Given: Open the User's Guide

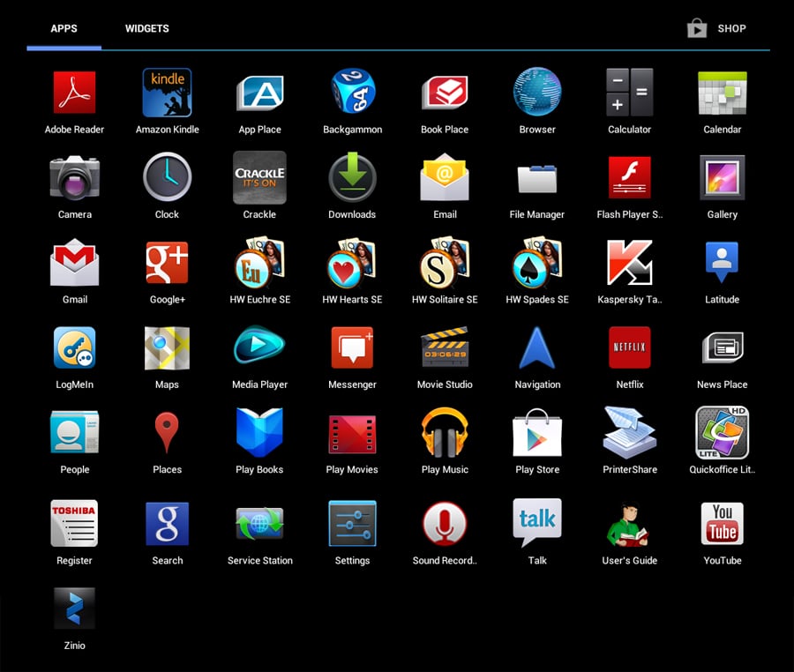Looking at the screenshot, I should point(628,526).
